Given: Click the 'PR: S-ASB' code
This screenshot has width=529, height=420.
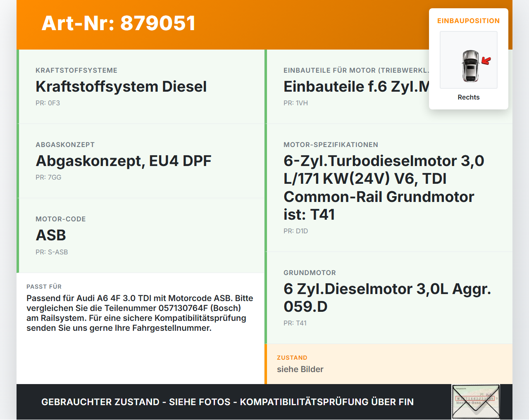Looking at the screenshot, I should (x=52, y=252).
